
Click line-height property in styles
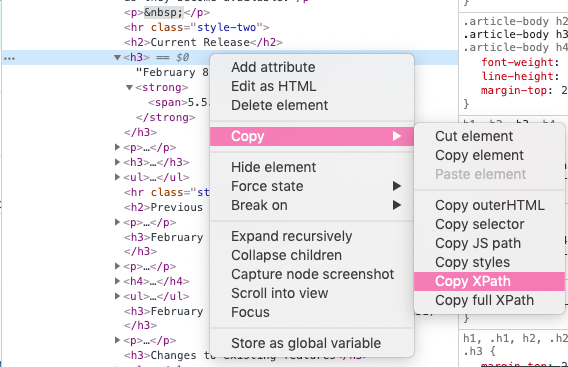517,76
